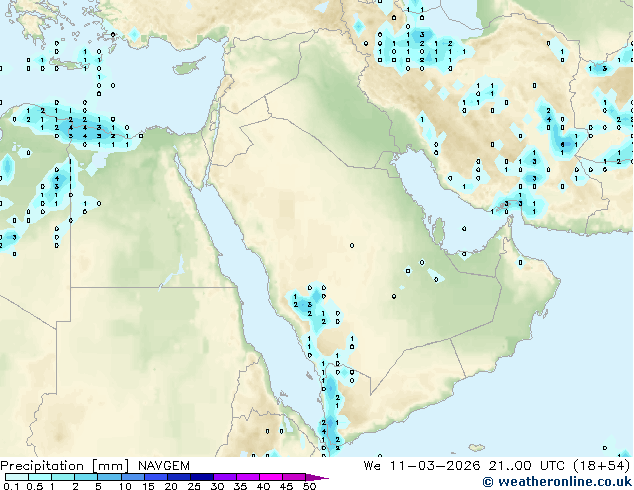Click the '15' legend scale label

148,486
